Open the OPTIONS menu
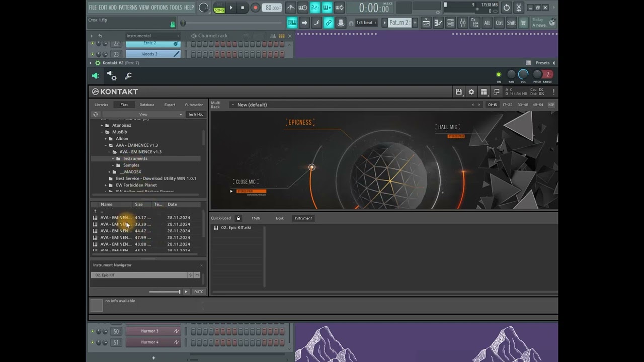 159,8
